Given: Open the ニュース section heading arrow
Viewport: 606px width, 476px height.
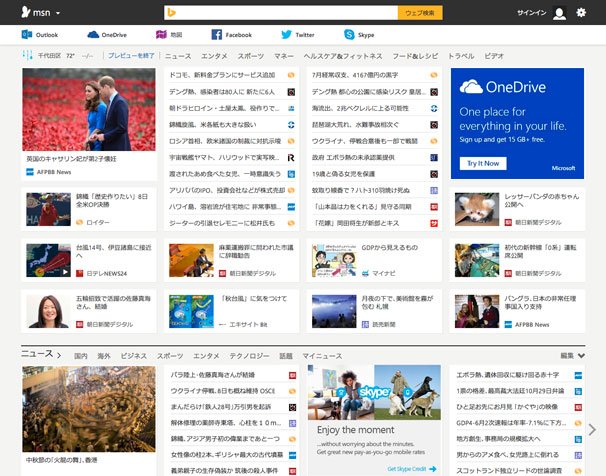Looking at the screenshot, I should coord(59,355).
